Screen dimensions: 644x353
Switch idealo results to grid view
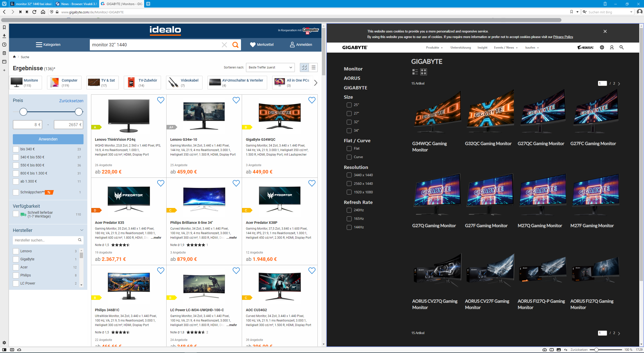click(304, 67)
